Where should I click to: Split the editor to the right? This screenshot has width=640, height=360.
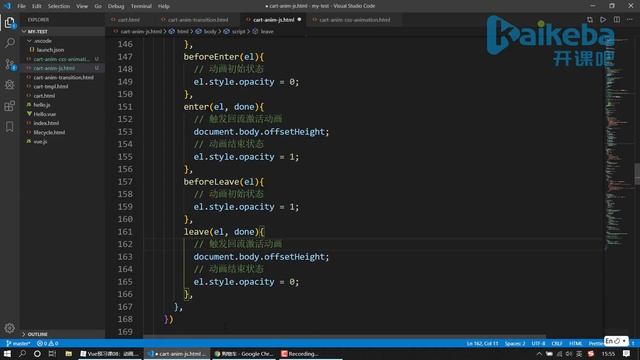tap(617, 20)
